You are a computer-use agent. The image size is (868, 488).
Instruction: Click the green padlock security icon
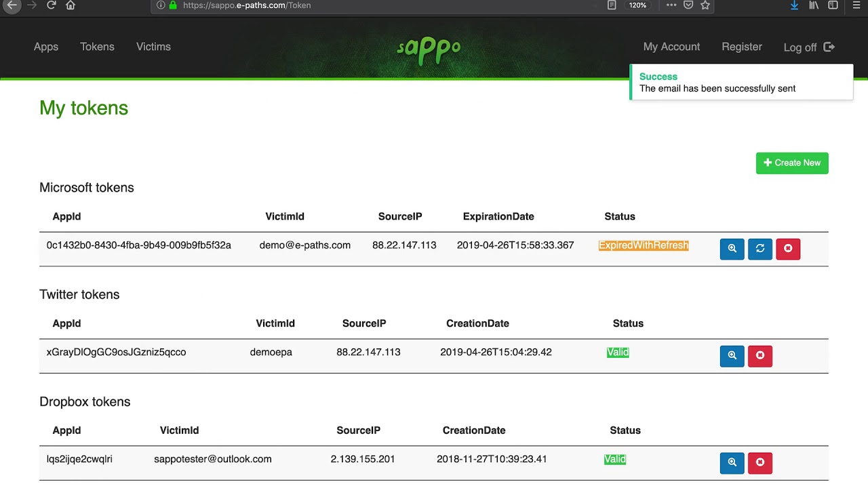point(173,5)
